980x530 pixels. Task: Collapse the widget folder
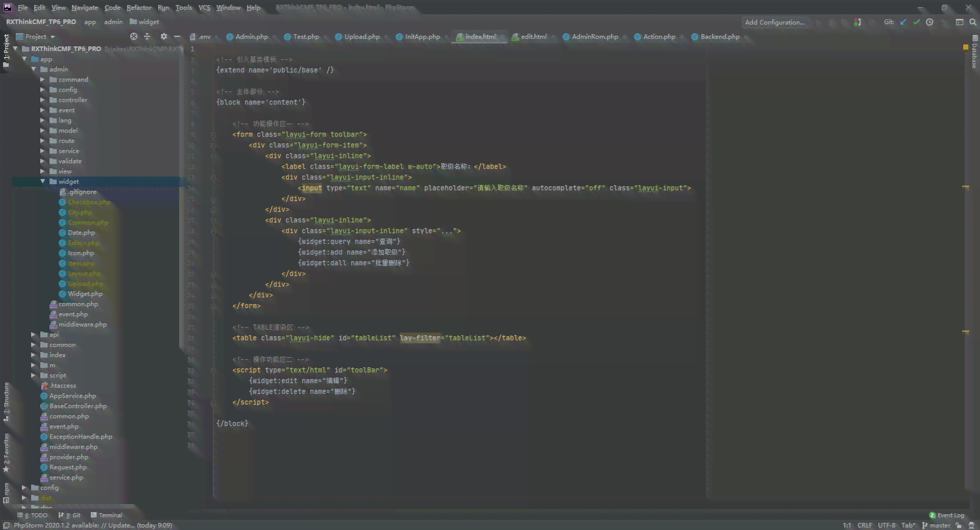click(x=43, y=182)
